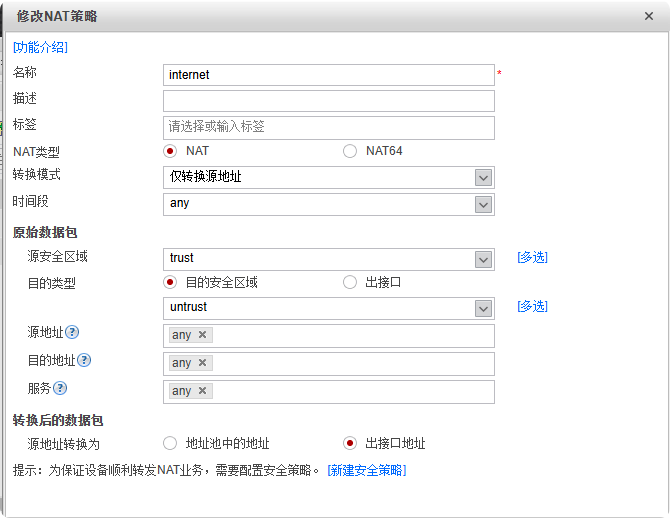Click help icon next to 服务
The width and height of the screenshot is (670, 518).
point(60,388)
